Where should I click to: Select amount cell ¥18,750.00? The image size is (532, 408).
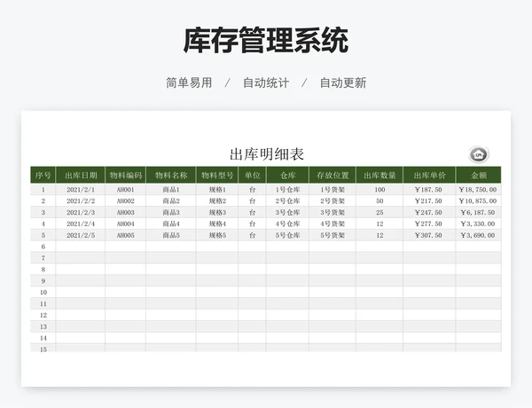click(479, 190)
